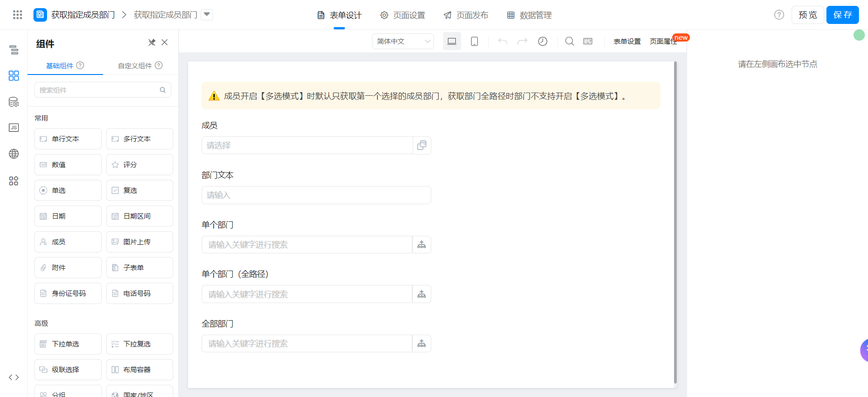Add a 图片上传 component
Screen dimensions: 868x397
click(140, 242)
